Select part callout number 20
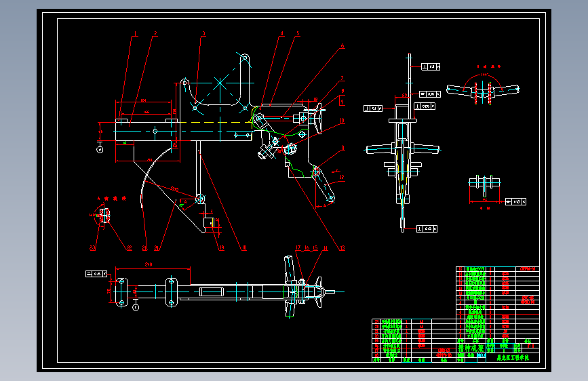Screen dimensions: 588x381 pyautogui.click(x=157, y=248)
